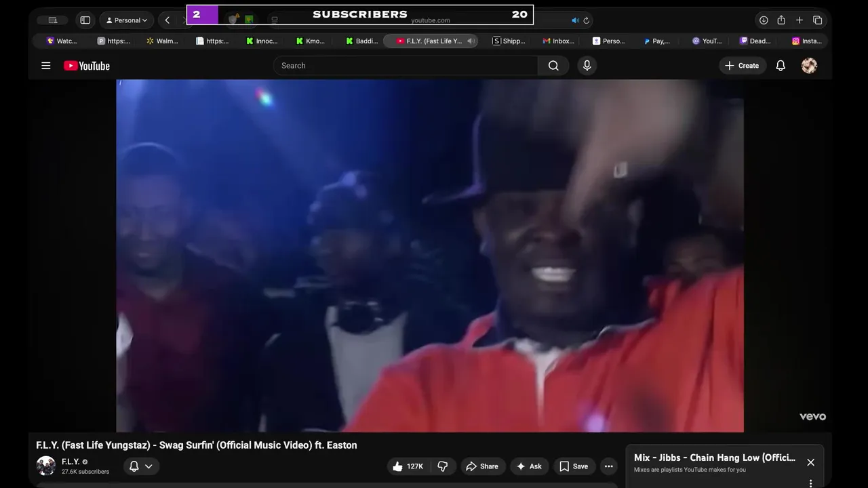
Task: Open more actions ellipsis under the video
Action: 609,466
